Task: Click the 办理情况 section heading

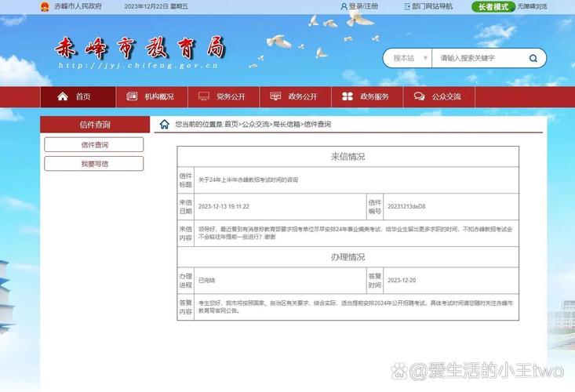Action: pyautogui.click(x=348, y=257)
